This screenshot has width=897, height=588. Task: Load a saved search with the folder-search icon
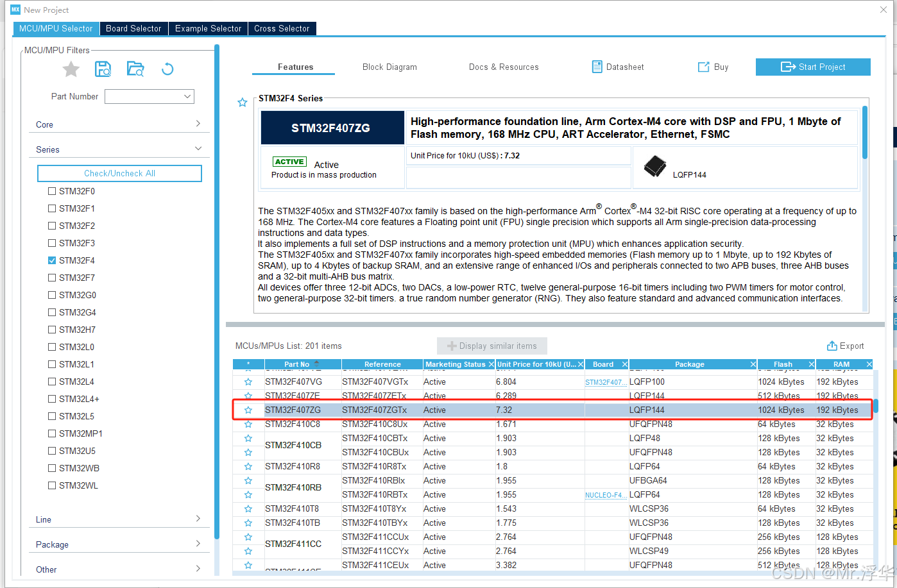point(135,69)
